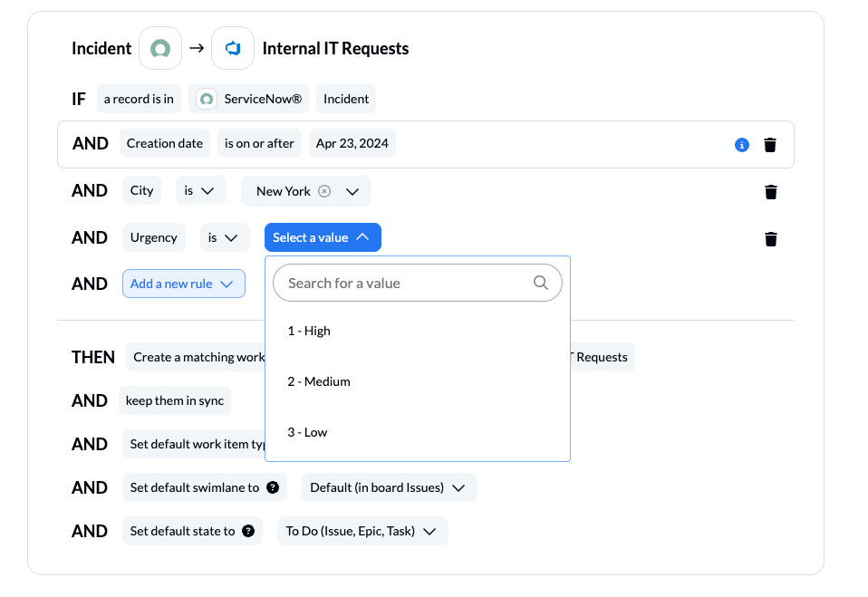Delete the City rule with its trash icon
The image size is (868, 597).
pos(770,191)
